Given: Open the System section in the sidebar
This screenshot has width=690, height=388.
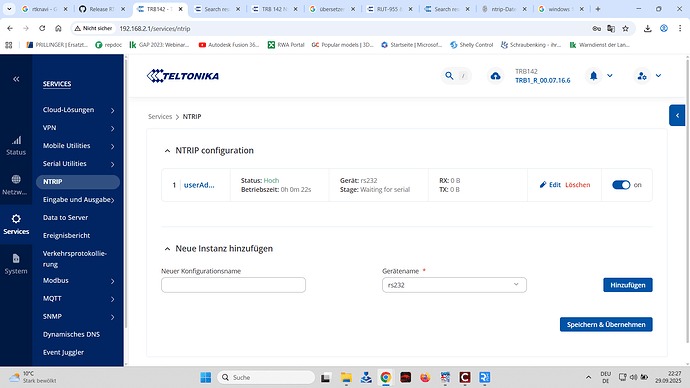Looking at the screenshot, I should pyautogui.click(x=16, y=264).
